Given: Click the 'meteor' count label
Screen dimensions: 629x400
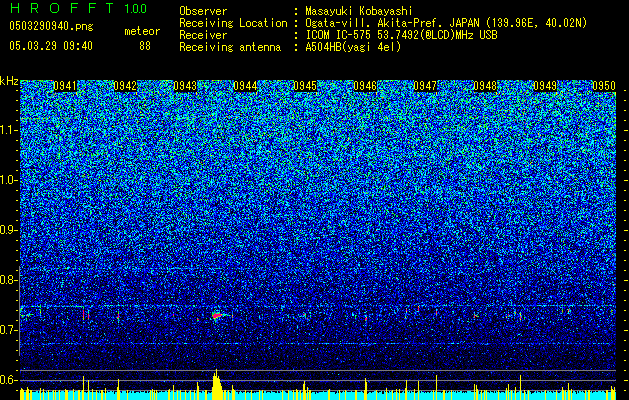Looking at the screenshot, I should [142, 31].
